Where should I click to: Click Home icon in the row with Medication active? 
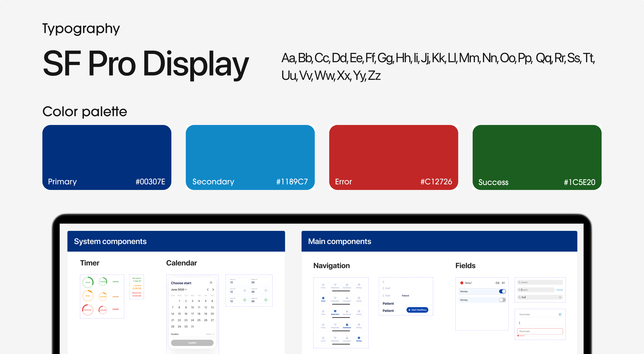point(323,311)
